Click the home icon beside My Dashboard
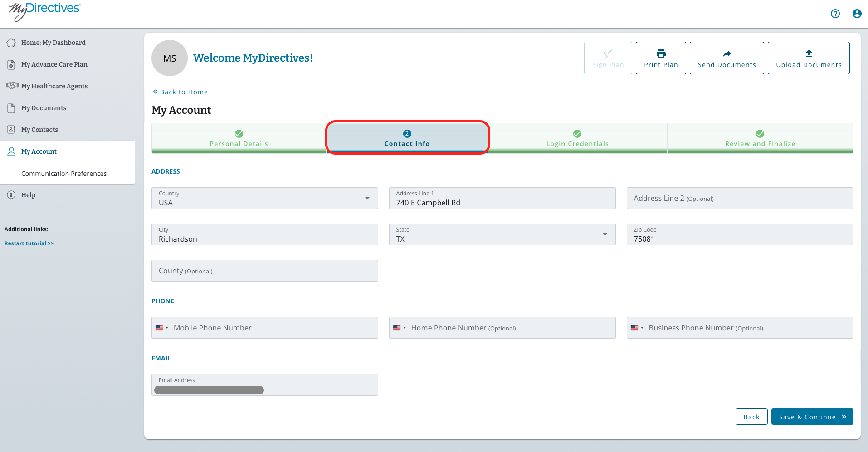 [11, 43]
